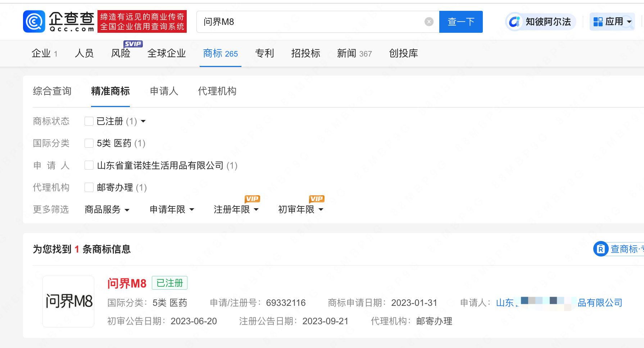Select the 综合查询 sub-tab
Viewport: 644px width, 348px height.
click(52, 91)
